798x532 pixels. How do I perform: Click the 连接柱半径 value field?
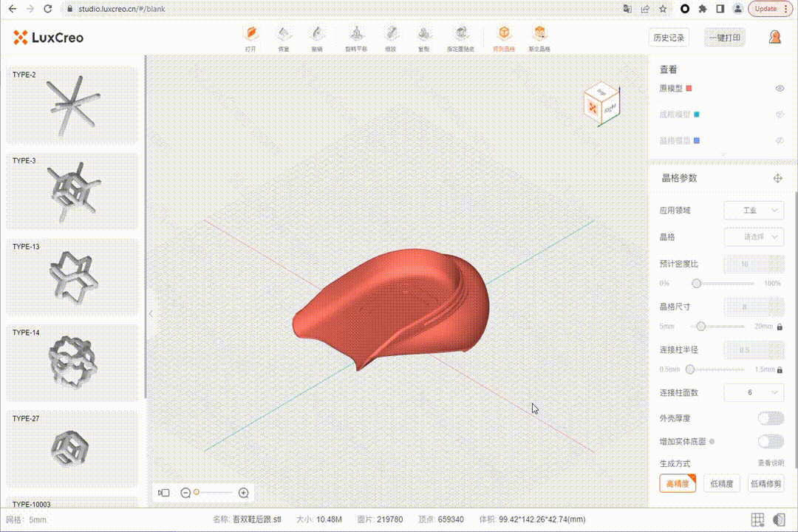pyautogui.click(x=754, y=349)
